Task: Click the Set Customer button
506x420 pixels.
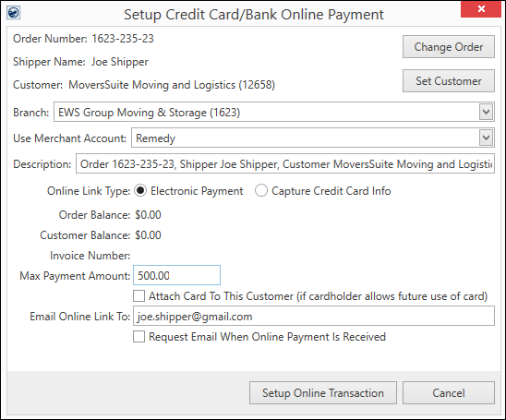Action: [448, 81]
